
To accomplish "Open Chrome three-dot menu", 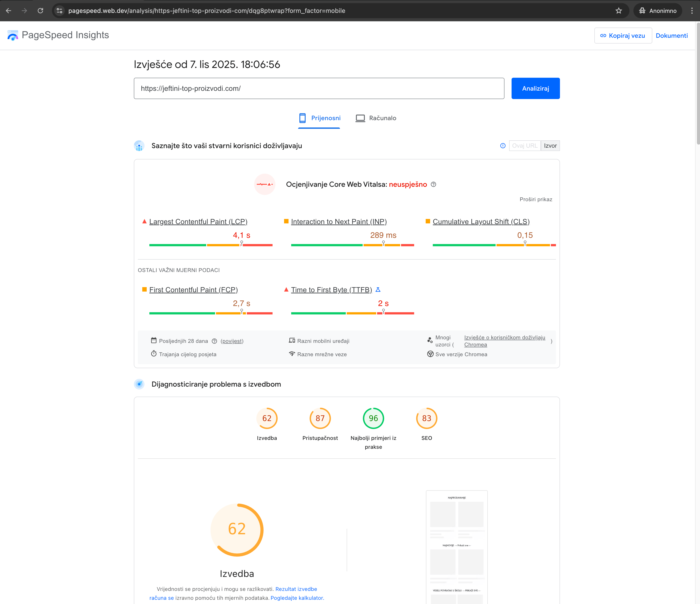I will click(692, 11).
